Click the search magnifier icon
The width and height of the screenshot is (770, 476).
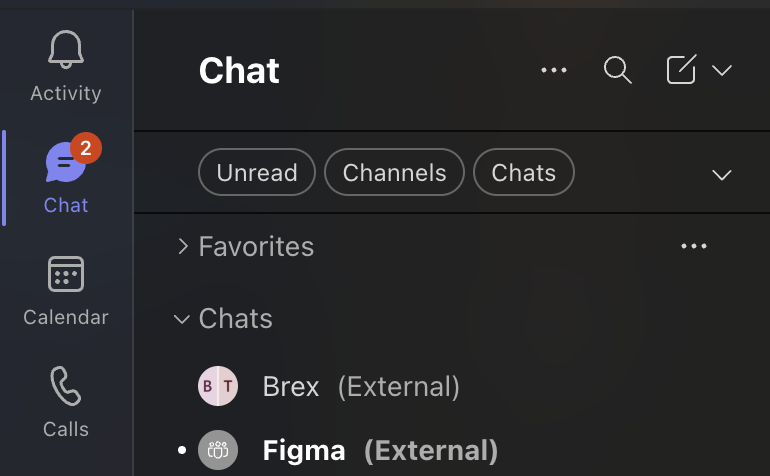pyautogui.click(x=618, y=70)
